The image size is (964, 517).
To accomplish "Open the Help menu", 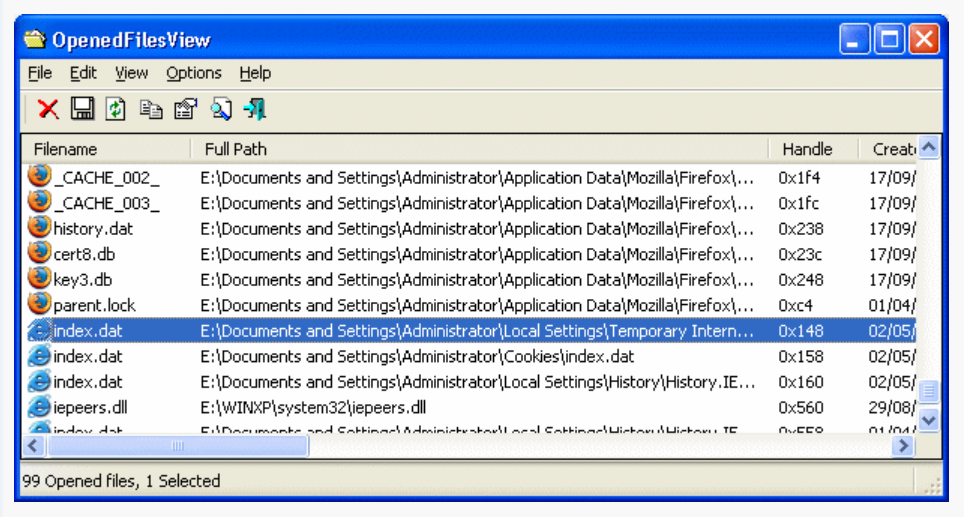I will 255,73.
